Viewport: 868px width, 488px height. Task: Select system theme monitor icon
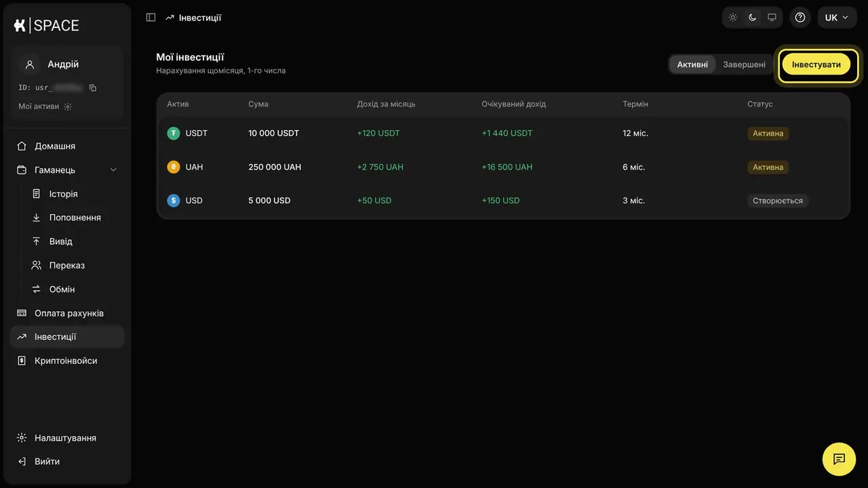(x=772, y=18)
